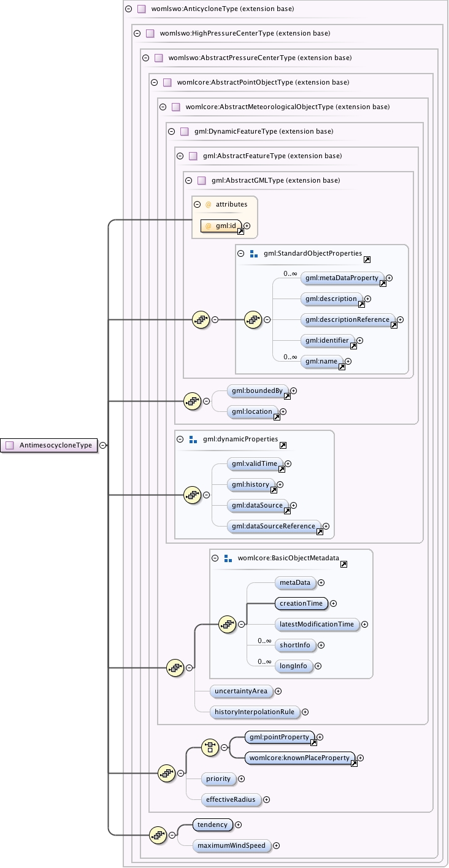Expand gml:history element
This screenshot has height=868, width=449.
coord(280,484)
